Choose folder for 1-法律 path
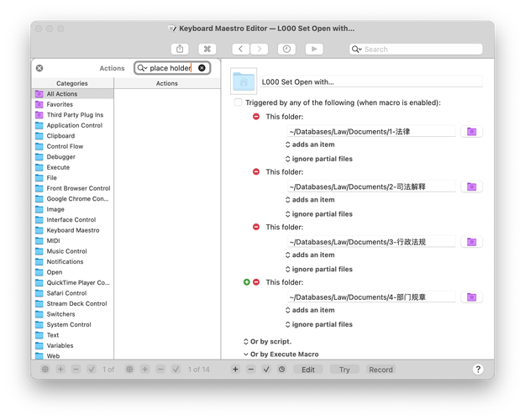This screenshot has width=525, height=420. [471, 132]
